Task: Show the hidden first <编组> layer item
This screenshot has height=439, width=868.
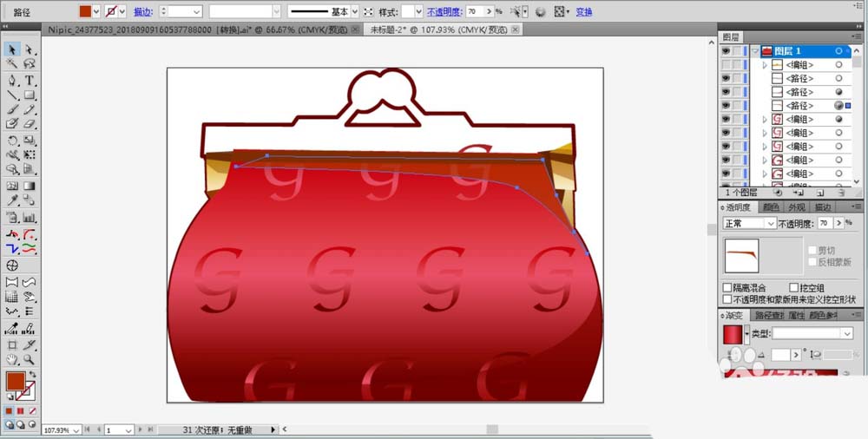Action: [x=726, y=65]
